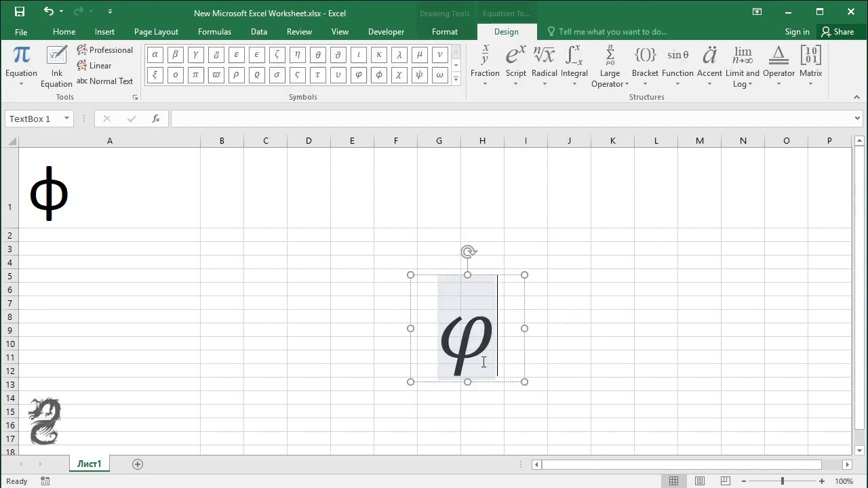Screen dimensions: 868x488
Task: Open the Page Layout tab
Action: (x=156, y=32)
